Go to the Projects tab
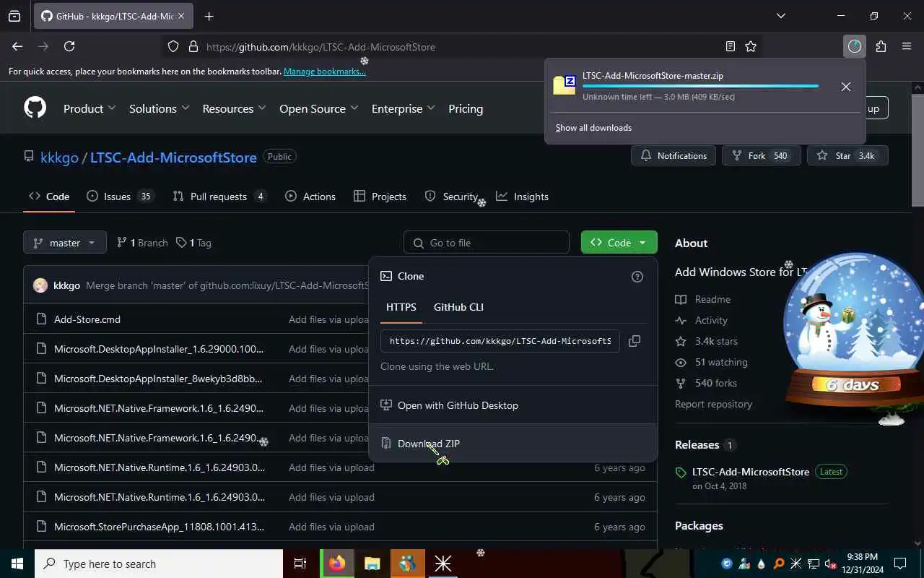Screen dimensions: 924x578 pyautogui.click(x=380, y=197)
